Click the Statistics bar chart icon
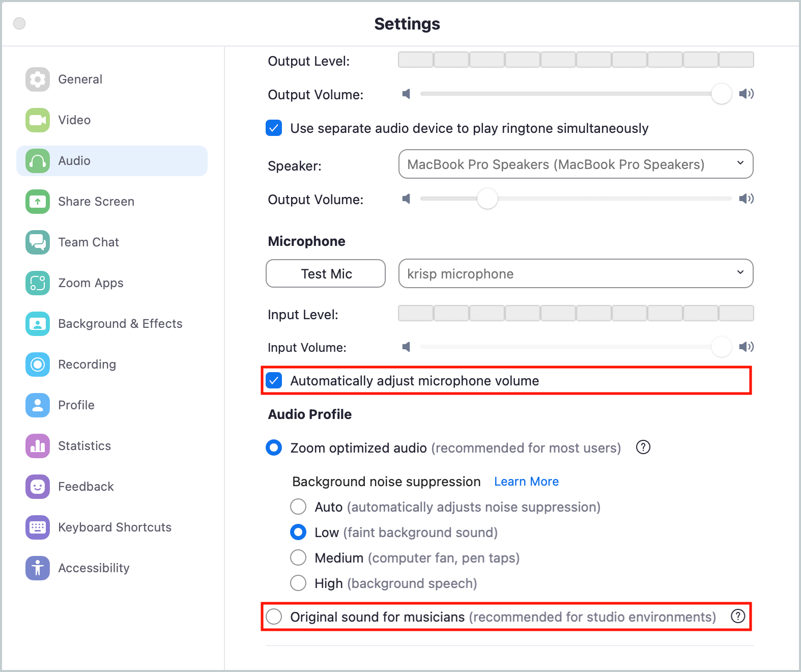Image resolution: width=801 pixels, height=672 pixels. (38, 446)
